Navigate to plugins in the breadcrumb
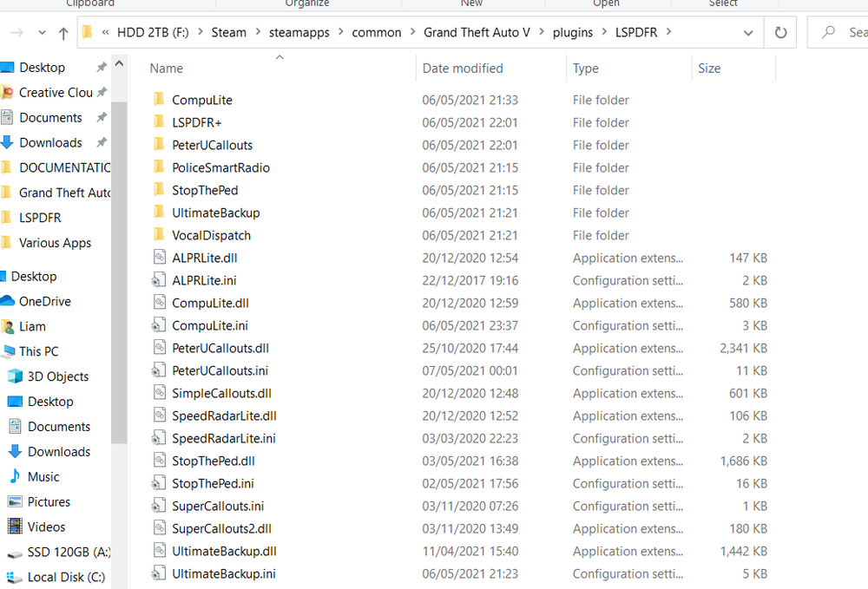The width and height of the screenshot is (868, 589). coord(572,33)
